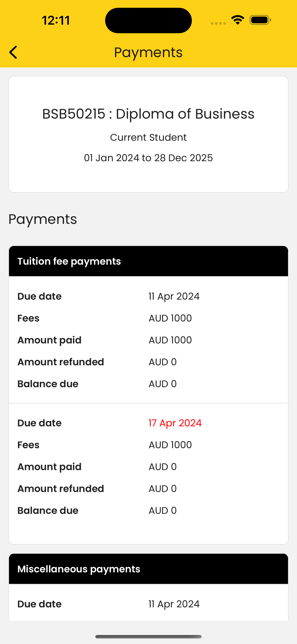
Task: Tap the home indicator bar at bottom
Action: (x=148, y=636)
